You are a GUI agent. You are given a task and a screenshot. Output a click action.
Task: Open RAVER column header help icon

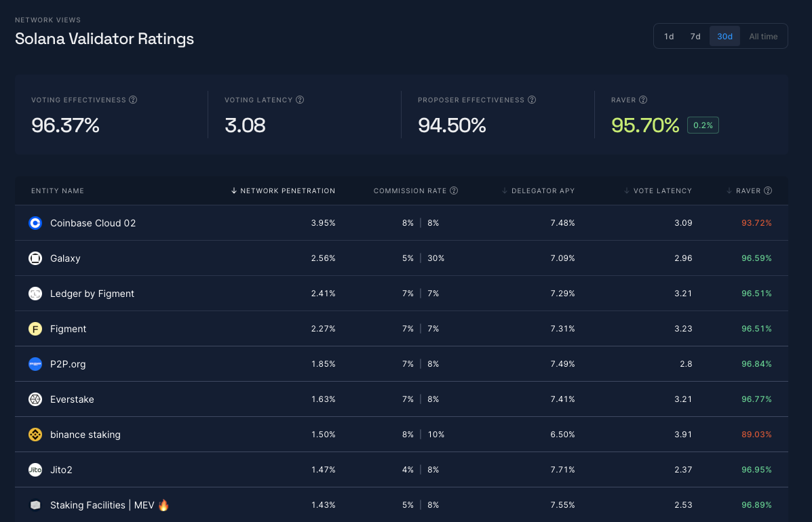click(768, 190)
